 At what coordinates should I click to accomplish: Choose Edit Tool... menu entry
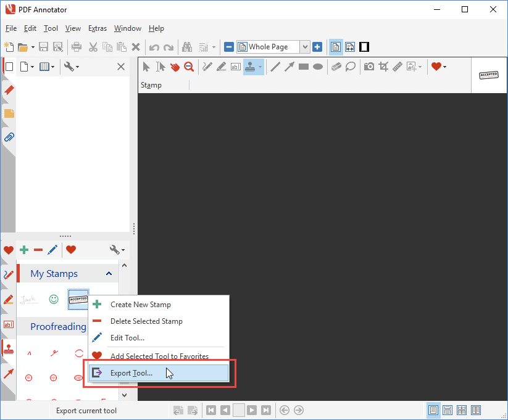159,338
